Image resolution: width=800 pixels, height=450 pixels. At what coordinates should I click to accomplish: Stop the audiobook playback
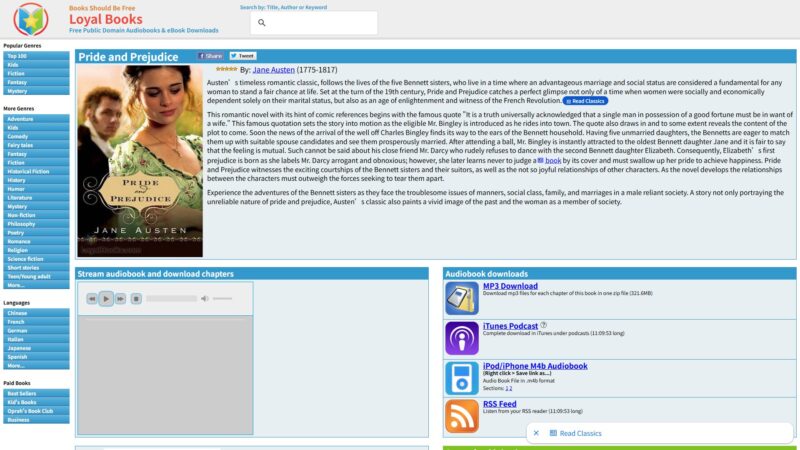(136, 298)
